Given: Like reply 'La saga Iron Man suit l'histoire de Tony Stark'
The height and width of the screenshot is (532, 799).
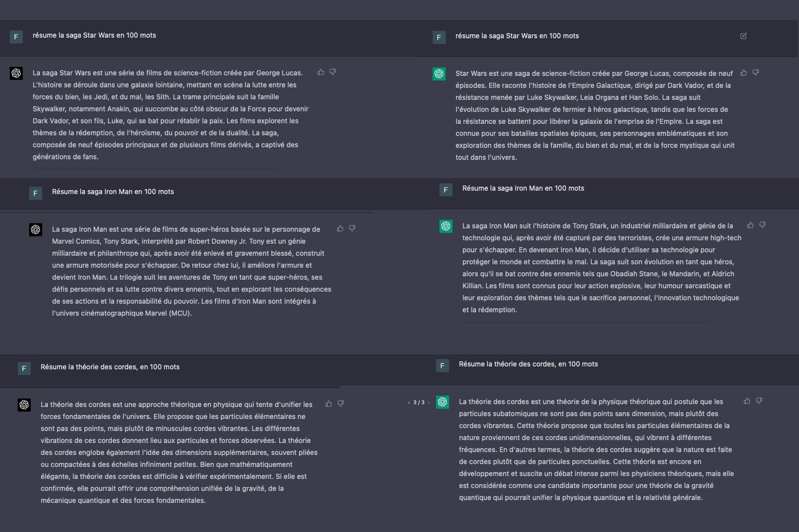Looking at the screenshot, I should point(750,225).
